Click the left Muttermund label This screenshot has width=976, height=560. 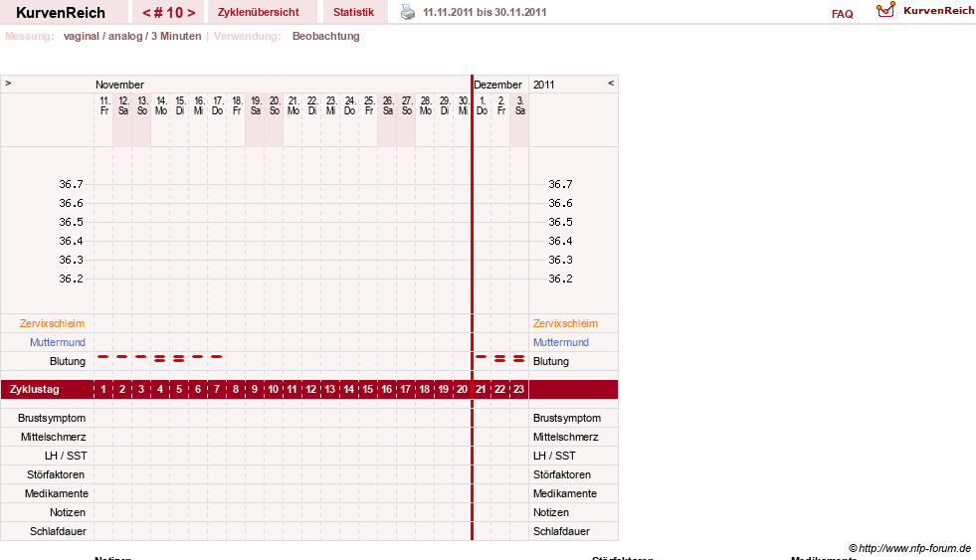click(x=58, y=342)
